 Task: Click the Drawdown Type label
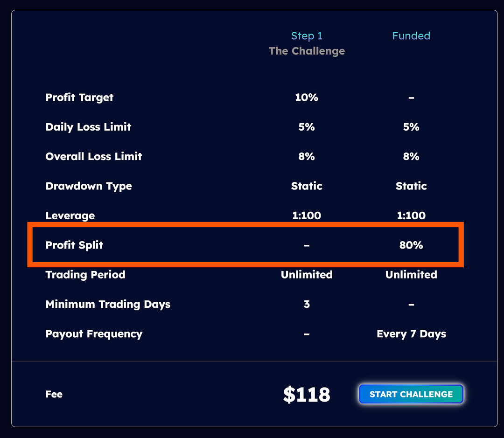pyautogui.click(x=89, y=186)
